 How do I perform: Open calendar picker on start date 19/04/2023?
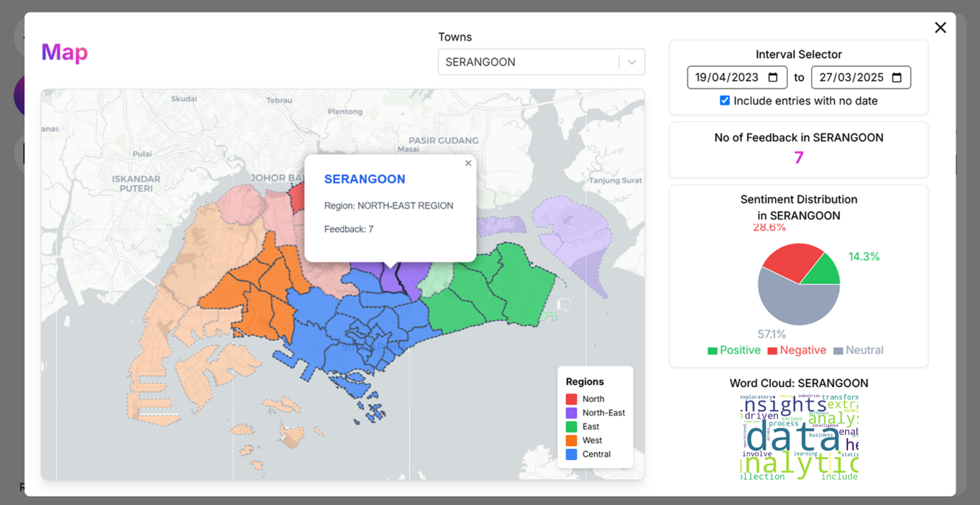click(x=773, y=78)
